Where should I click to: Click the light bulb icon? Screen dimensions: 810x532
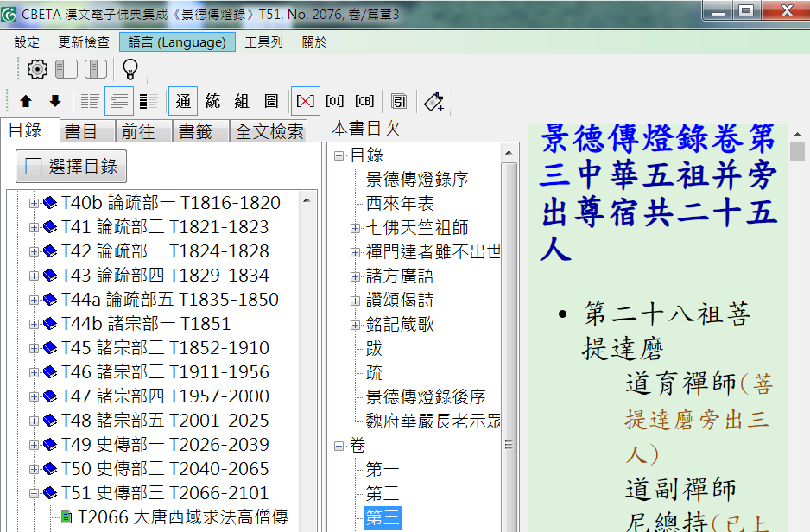[130, 70]
